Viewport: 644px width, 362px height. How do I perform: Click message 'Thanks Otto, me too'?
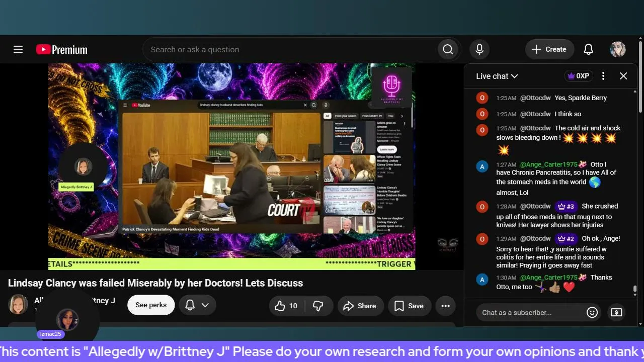[554, 283]
